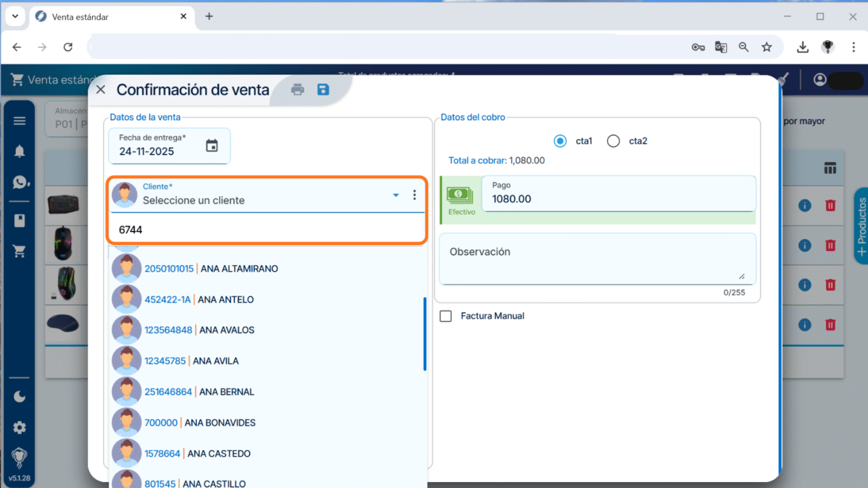The width and height of the screenshot is (868, 488).
Task: Open the hamburger menu in sidebar
Action: [x=19, y=121]
